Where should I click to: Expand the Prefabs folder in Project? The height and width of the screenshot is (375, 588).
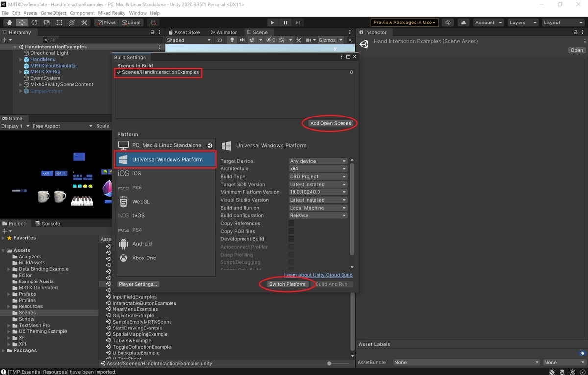coord(9,294)
